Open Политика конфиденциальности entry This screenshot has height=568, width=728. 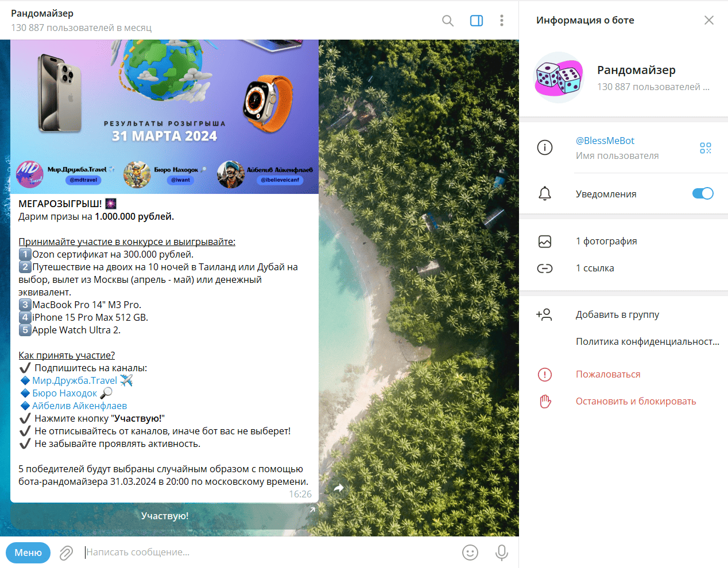pos(648,341)
